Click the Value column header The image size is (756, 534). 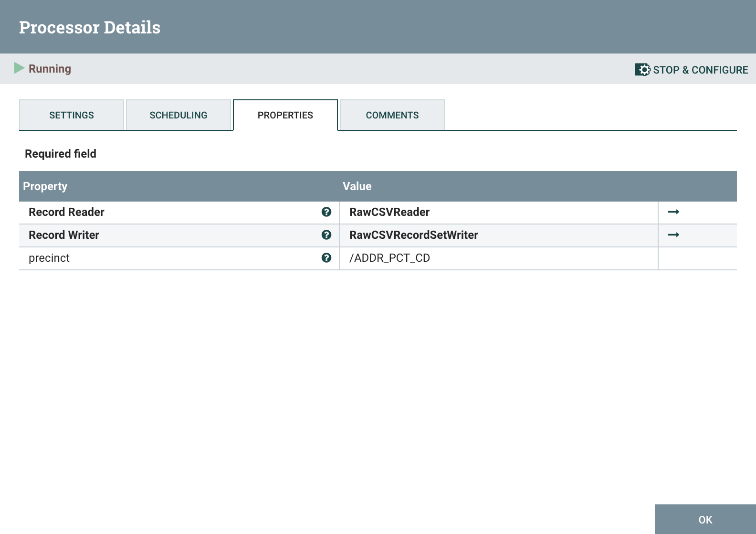click(x=357, y=186)
